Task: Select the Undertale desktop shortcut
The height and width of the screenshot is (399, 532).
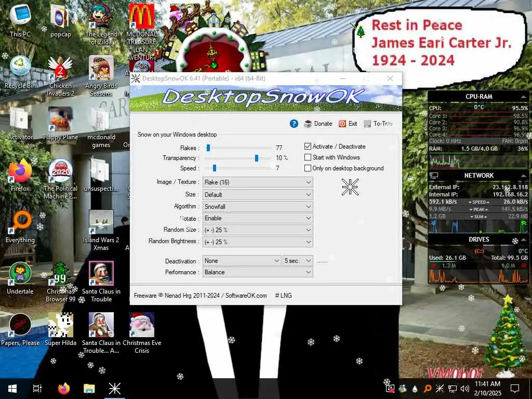Action: coord(20,278)
